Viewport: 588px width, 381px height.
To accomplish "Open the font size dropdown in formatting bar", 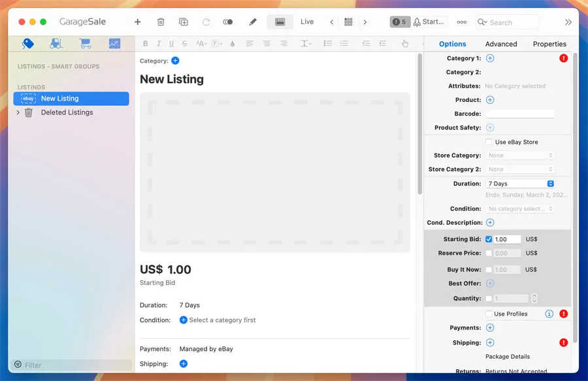I will tap(201, 44).
